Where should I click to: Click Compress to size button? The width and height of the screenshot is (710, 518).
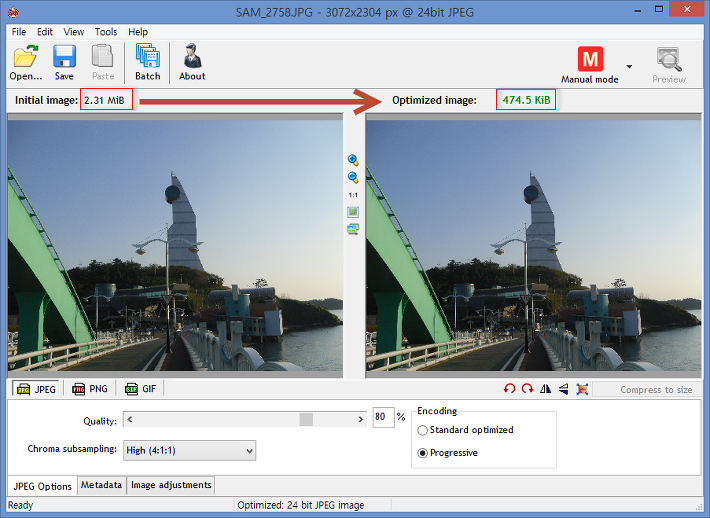pyautogui.click(x=647, y=389)
